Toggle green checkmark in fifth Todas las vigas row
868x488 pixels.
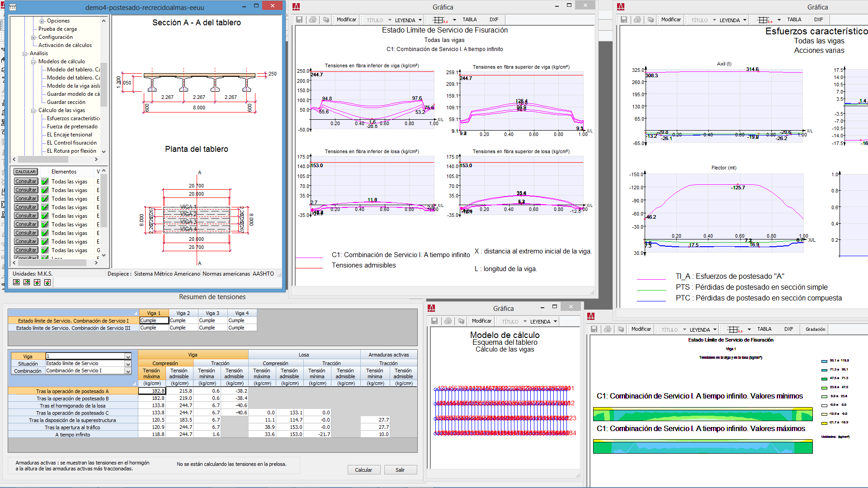point(45,216)
